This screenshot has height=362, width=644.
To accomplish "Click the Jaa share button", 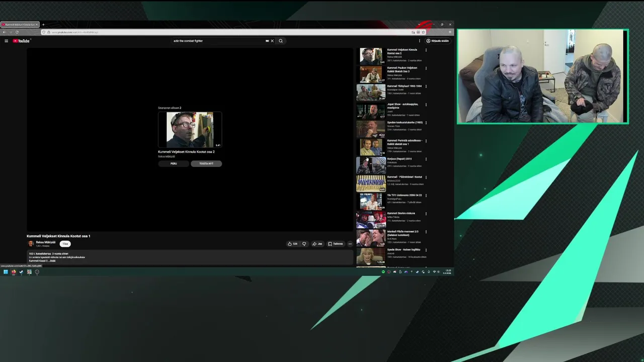I will click(317, 244).
